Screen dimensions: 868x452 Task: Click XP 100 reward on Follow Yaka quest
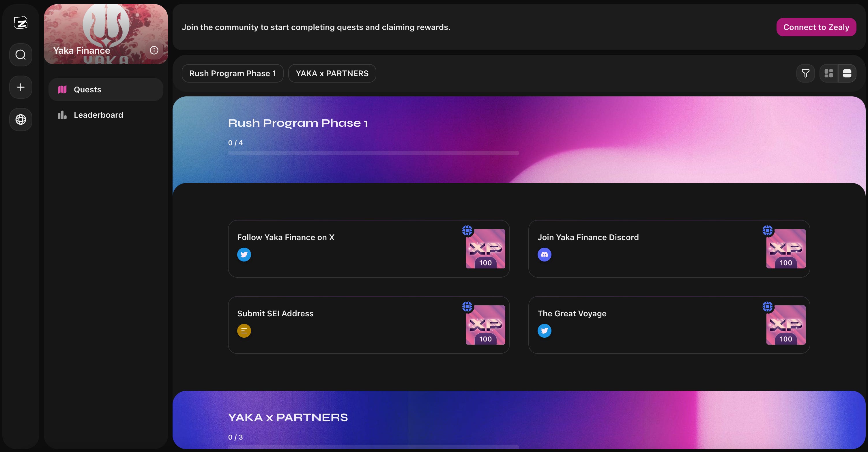[486, 249]
